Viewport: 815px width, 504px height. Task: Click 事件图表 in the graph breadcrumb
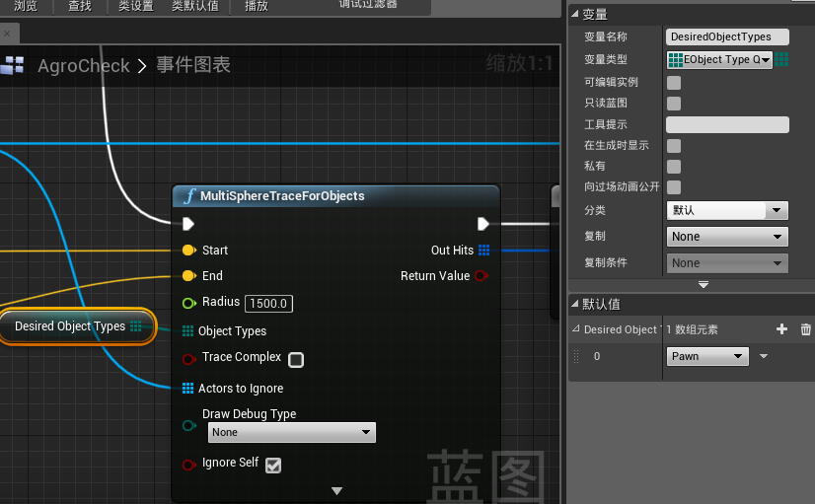tap(193, 65)
